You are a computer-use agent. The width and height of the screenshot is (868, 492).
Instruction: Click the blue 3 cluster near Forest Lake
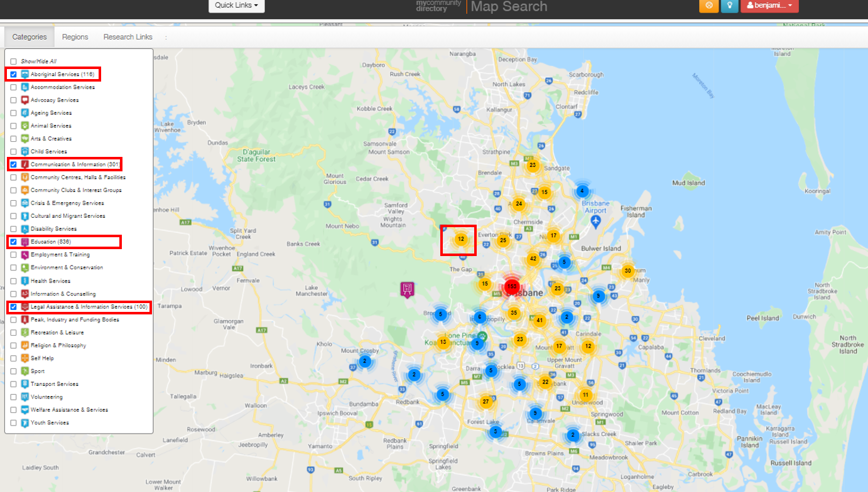point(496,431)
